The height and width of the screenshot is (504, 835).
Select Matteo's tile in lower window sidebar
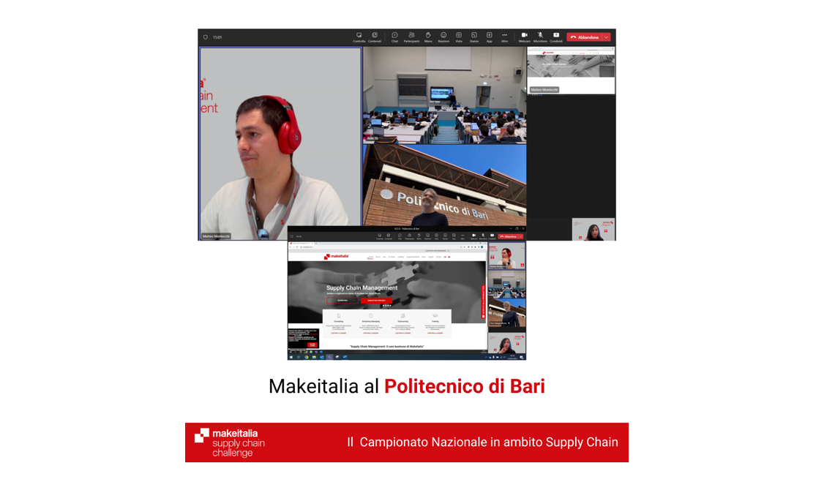[507, 255]
